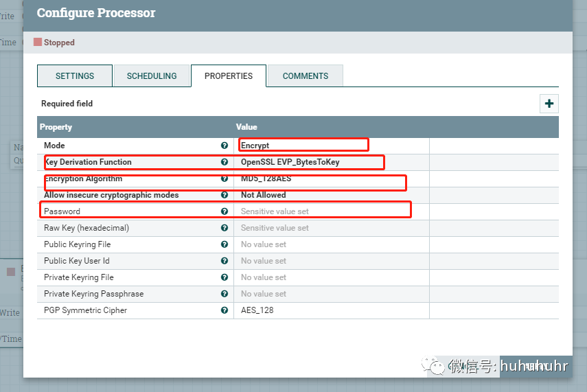Open help icon for Mode property
Viewport: 587px width, 392px height.
(225, 146)
